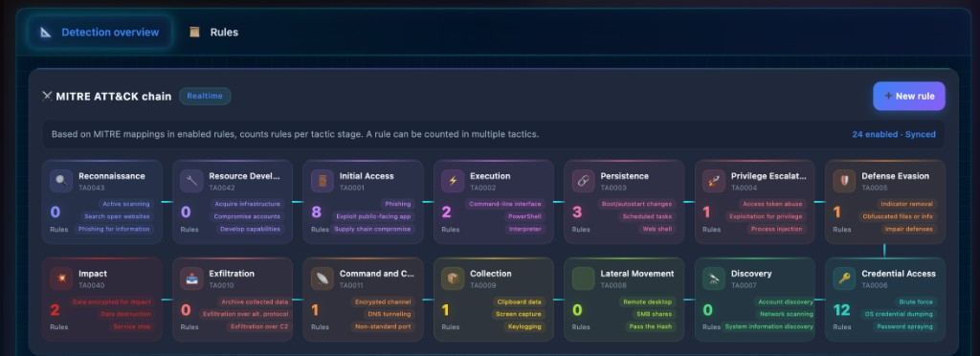
Task: Click the Detection overview ruler icon
Action: pos(46,33)
